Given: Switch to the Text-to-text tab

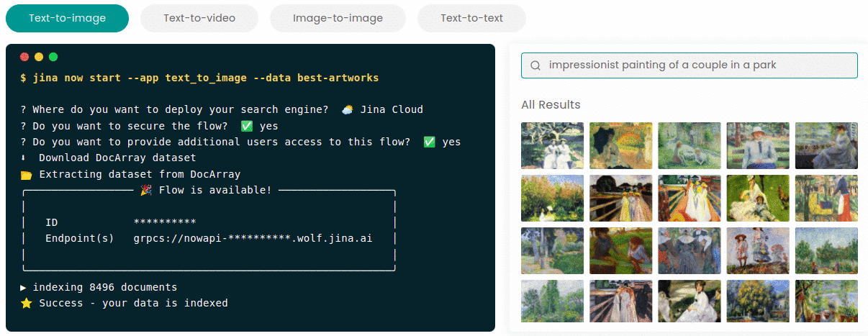Looking at the screenshot, I should (x=471, y=18).
